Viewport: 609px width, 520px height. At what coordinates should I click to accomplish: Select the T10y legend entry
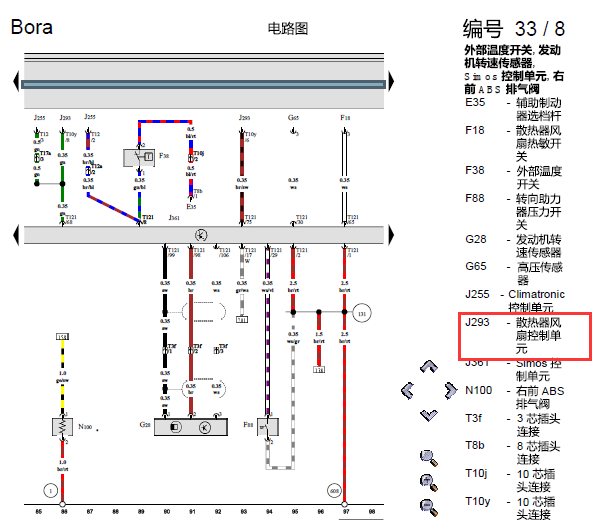pos(510,508)
